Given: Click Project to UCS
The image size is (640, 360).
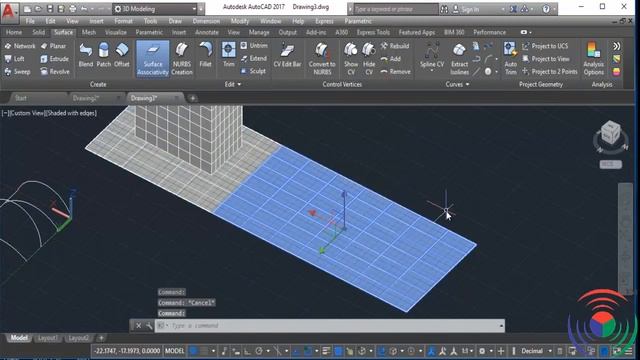Looking at the screenshot, I should [545, 46].
